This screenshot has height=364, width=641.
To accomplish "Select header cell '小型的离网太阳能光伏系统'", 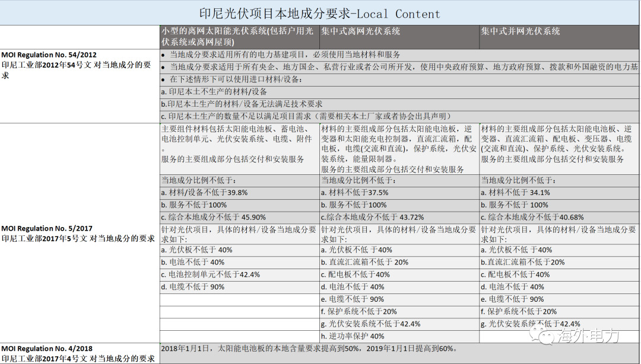I will pos(240,37).
